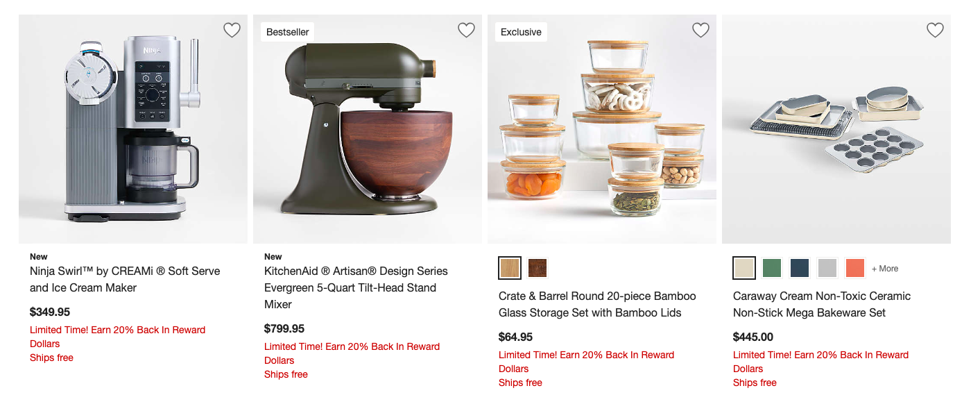
Task: Toggle heart on Caraway Bakeware Set
Action: [x=935, y=30]
